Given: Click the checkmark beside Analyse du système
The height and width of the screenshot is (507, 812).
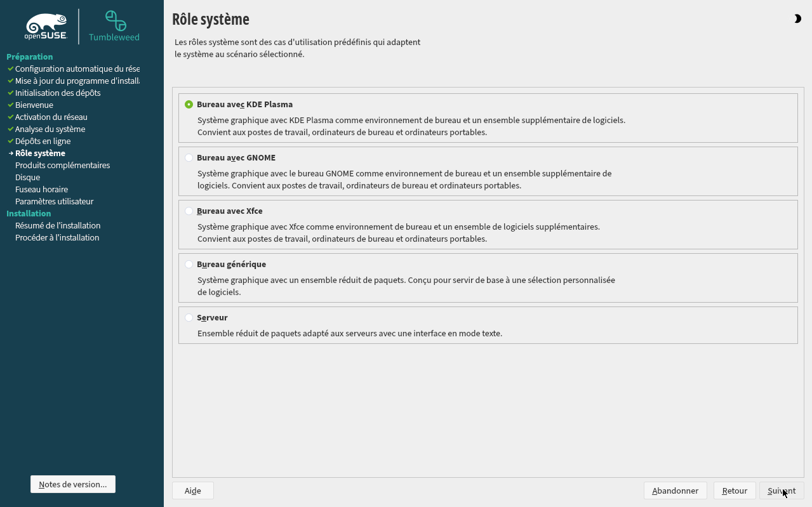Looking at the screenshot, I should tap(10, 129).
